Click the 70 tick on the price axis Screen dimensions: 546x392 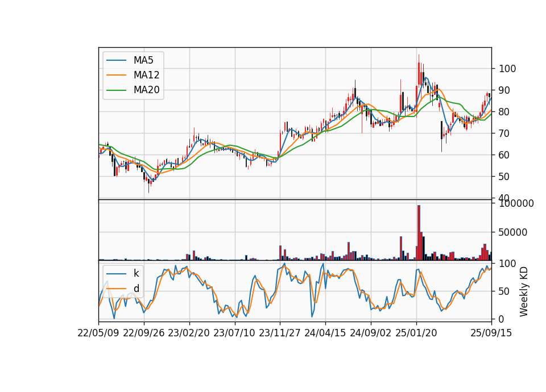click(504, 134)
